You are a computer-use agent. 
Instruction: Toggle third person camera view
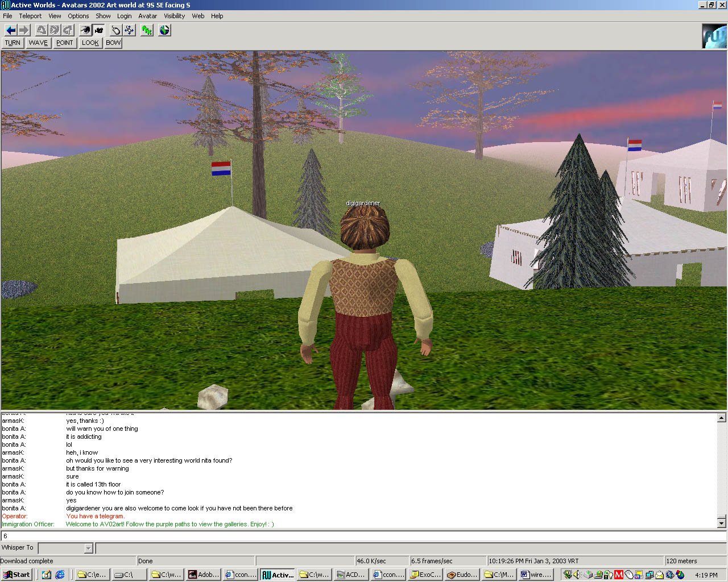click(98, 30)
